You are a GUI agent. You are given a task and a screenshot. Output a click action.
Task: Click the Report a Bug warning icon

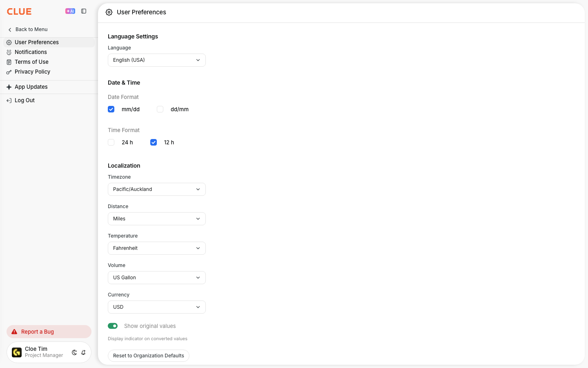14,332
